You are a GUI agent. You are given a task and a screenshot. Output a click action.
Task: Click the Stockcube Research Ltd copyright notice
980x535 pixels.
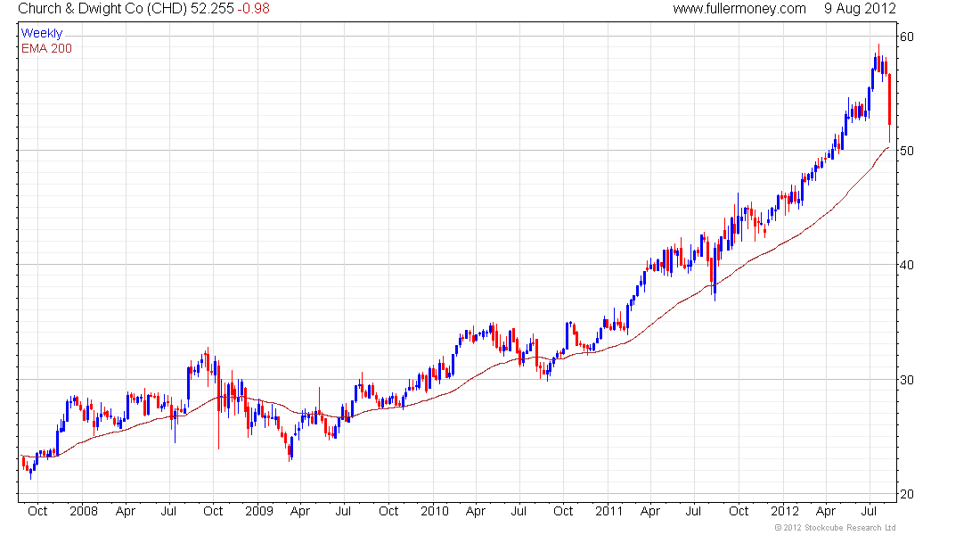(x=835, y=528)
